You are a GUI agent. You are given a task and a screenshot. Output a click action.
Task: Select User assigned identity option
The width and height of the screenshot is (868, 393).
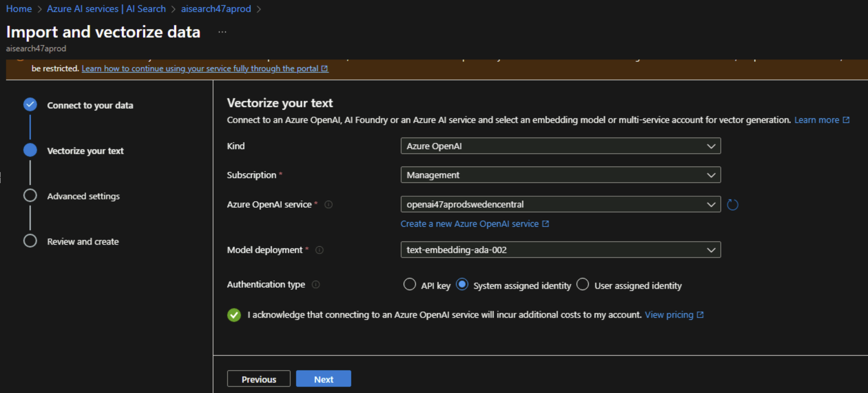pyautogui.click(x=582, y=284)
